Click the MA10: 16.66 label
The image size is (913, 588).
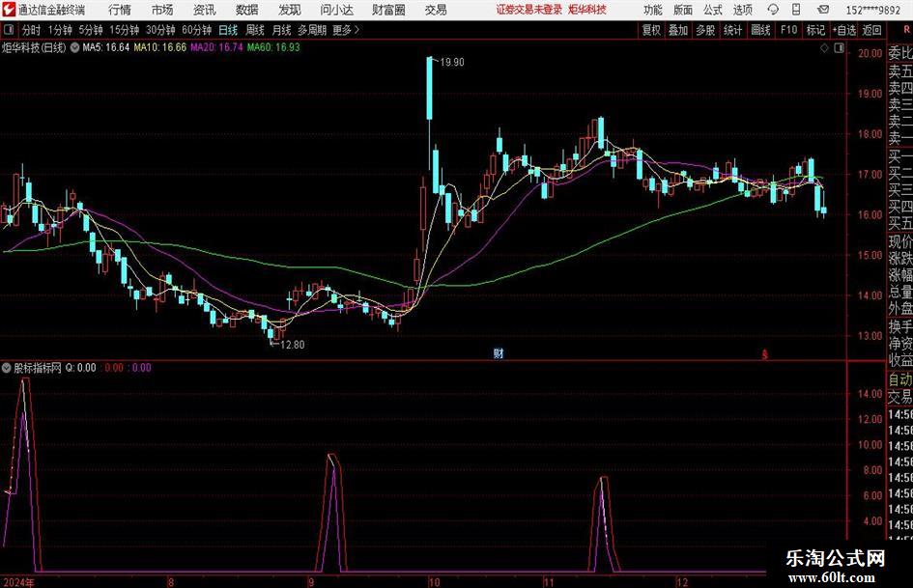click(160, 47)
